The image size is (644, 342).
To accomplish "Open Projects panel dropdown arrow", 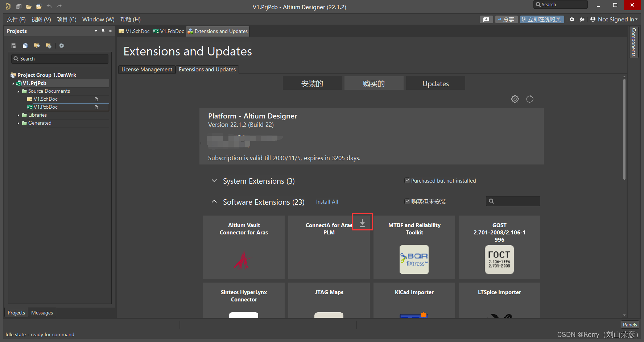I will click(x=96, y=31).
